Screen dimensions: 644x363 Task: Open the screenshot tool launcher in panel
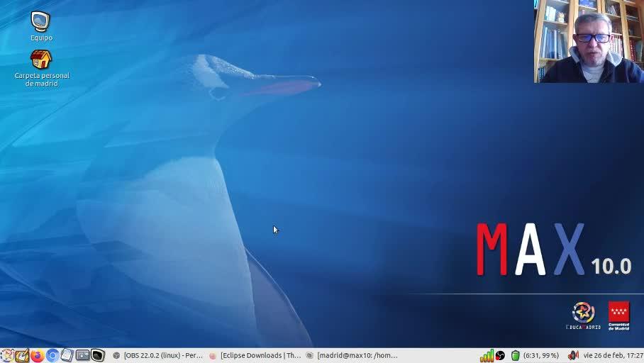(x=82, y=356)
